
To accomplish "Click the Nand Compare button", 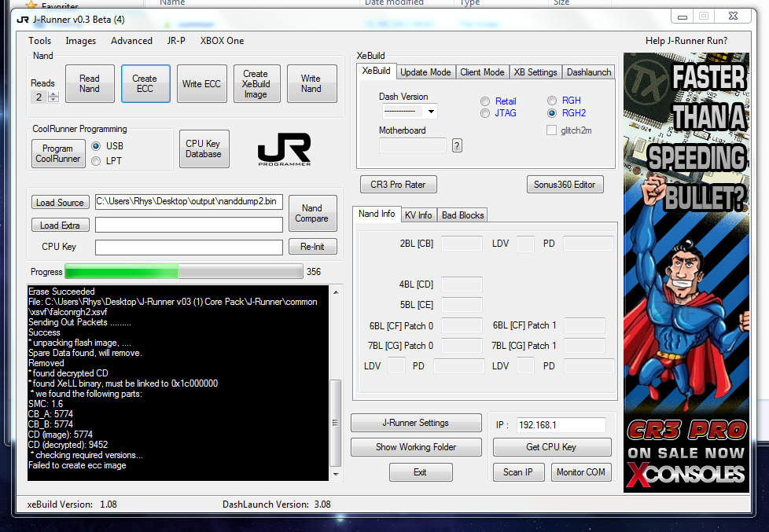I will click(x=312, y=213).
